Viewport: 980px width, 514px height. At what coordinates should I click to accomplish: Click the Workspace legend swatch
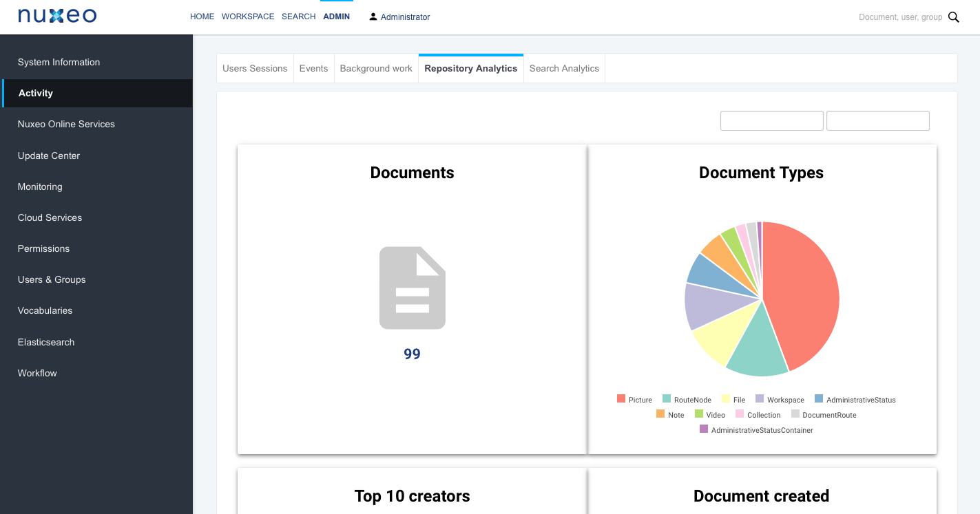point(760,399)
